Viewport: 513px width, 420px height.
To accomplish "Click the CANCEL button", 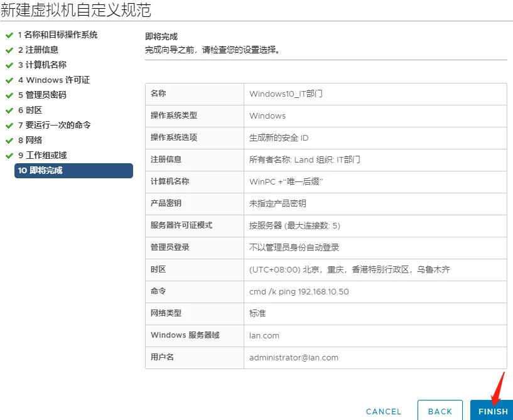I will 383,411.
